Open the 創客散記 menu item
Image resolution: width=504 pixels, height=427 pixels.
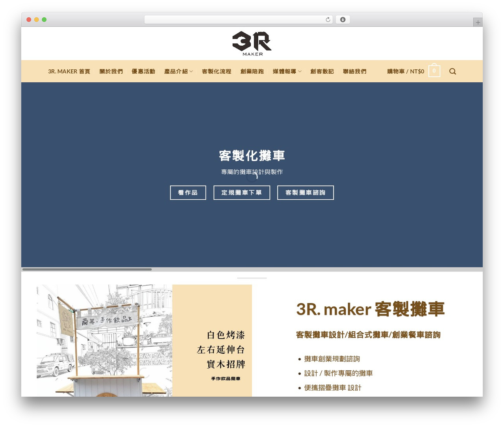(x=322, y=71)
